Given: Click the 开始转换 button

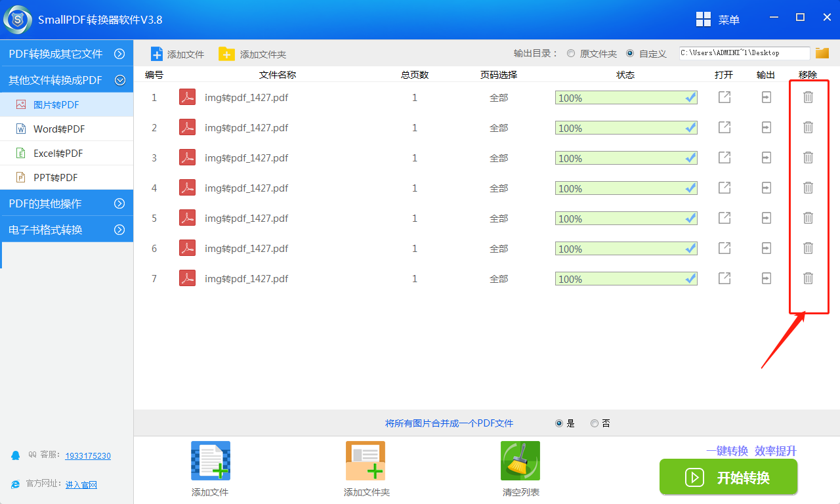Looking at the screenshot, I should 728,477.
